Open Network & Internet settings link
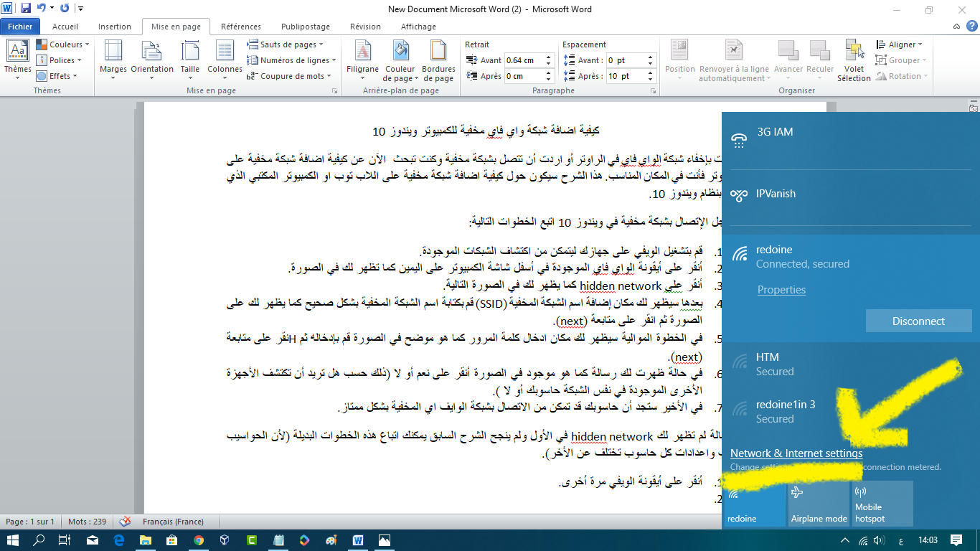This screenshot has height=551, width=980. coord(796,453)
